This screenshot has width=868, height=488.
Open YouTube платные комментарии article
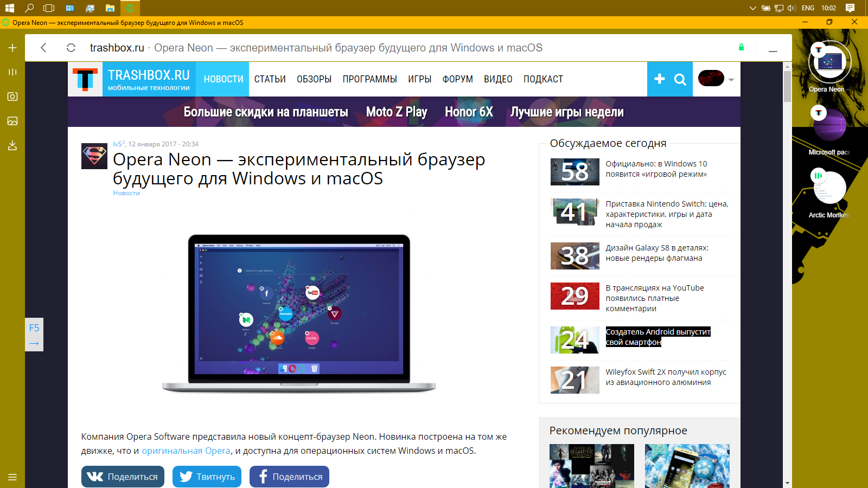[655, 298]
